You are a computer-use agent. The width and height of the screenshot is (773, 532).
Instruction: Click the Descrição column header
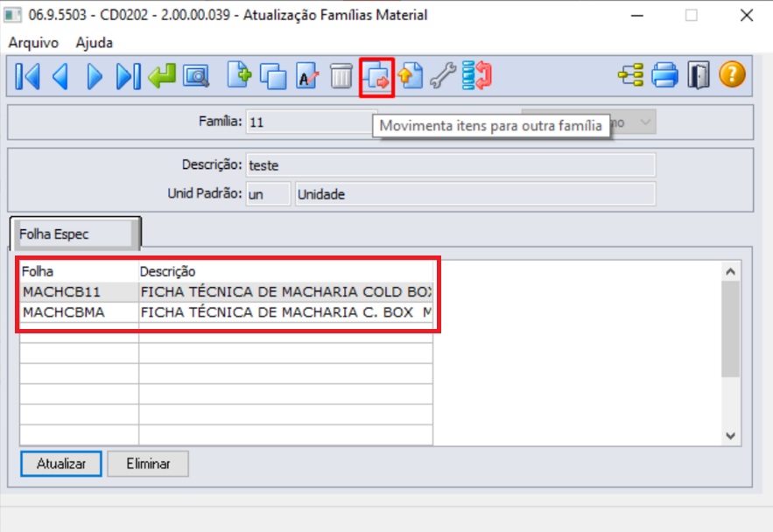click(x=286, y=271)
